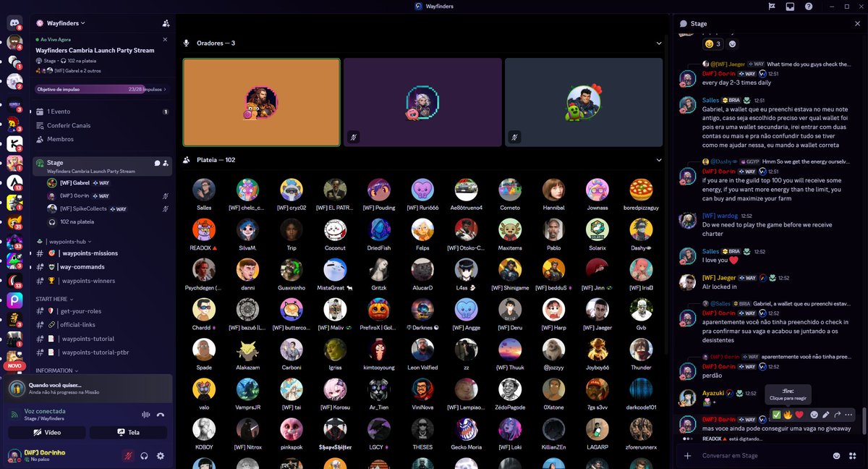Select orange speaker tile on stage
The width and height of the screenshot is (868, 469).
[262, 102]
